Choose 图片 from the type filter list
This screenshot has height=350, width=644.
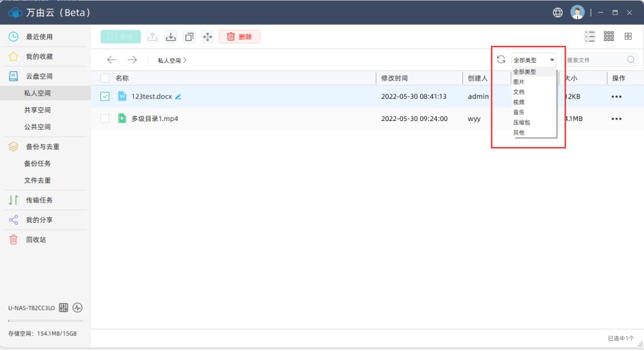tap(519, 82)
